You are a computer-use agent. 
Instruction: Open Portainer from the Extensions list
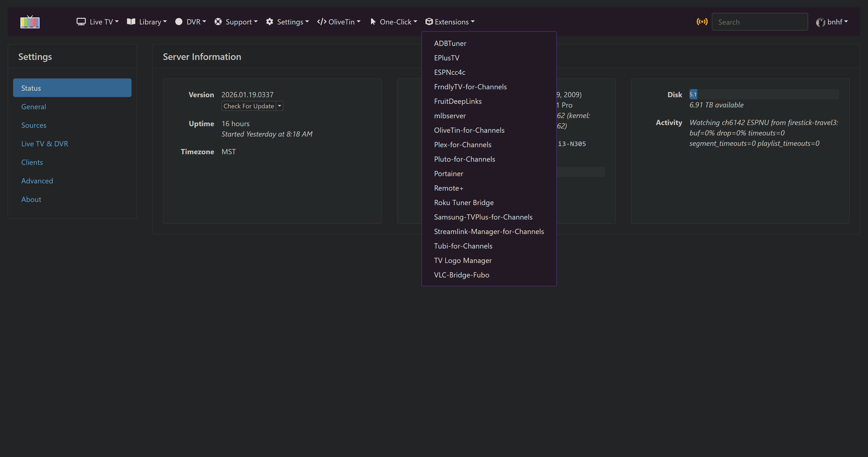449,174
